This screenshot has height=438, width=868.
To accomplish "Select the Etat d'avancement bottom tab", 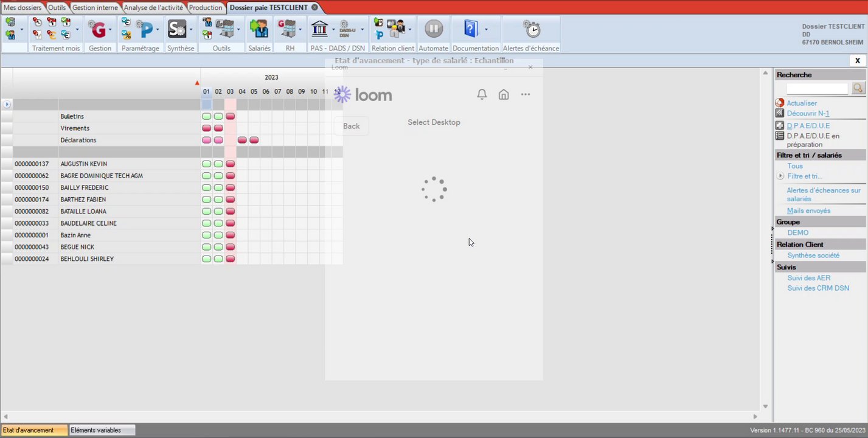I will point(34,430).
